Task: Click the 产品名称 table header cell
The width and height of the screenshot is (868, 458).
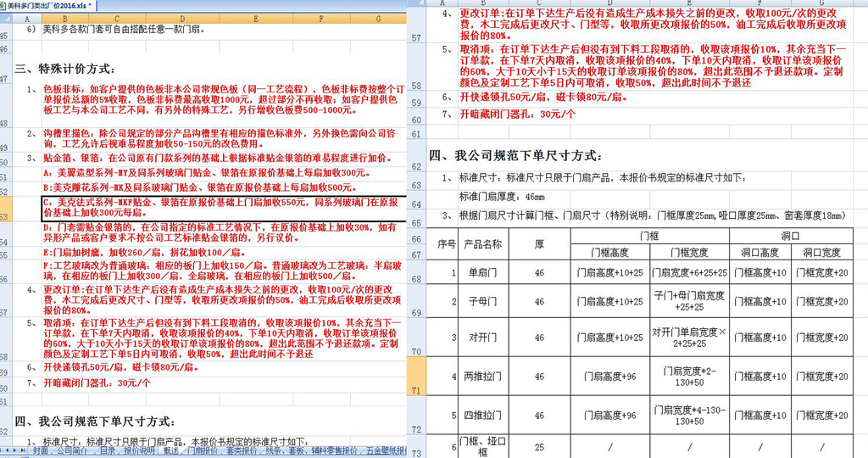Action: click(x=482, y=243)
